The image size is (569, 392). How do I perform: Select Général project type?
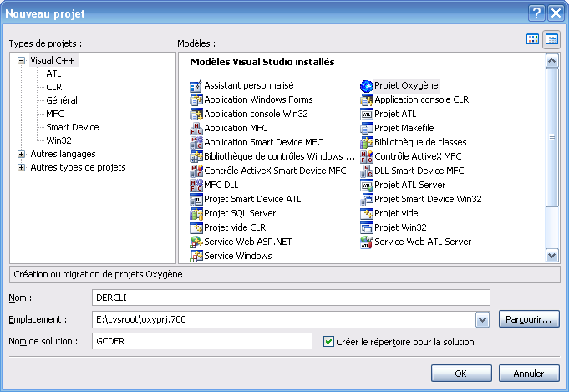(62, 100)
